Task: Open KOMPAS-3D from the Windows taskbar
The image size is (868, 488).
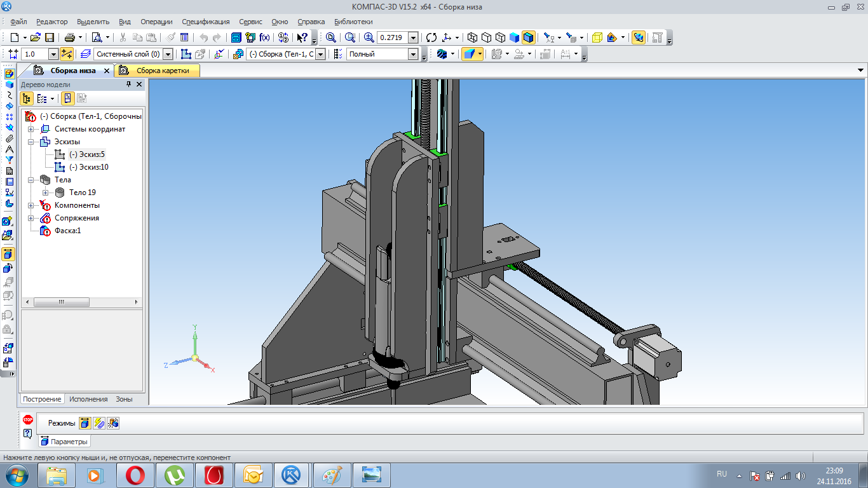Action: pyautogui.click(x=291, y=475)
